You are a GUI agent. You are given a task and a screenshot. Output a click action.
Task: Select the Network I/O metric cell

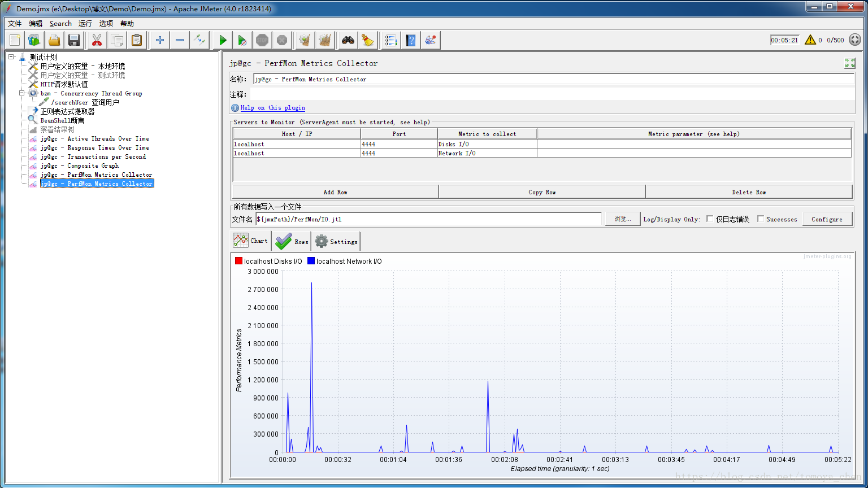(487, 153)
